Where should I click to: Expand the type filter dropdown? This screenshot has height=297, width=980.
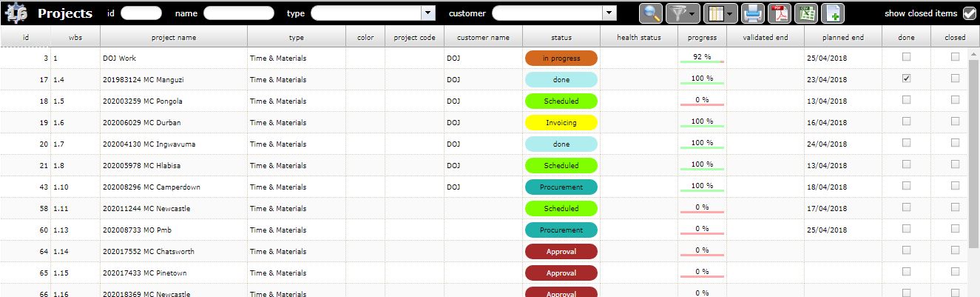[427, 13]
